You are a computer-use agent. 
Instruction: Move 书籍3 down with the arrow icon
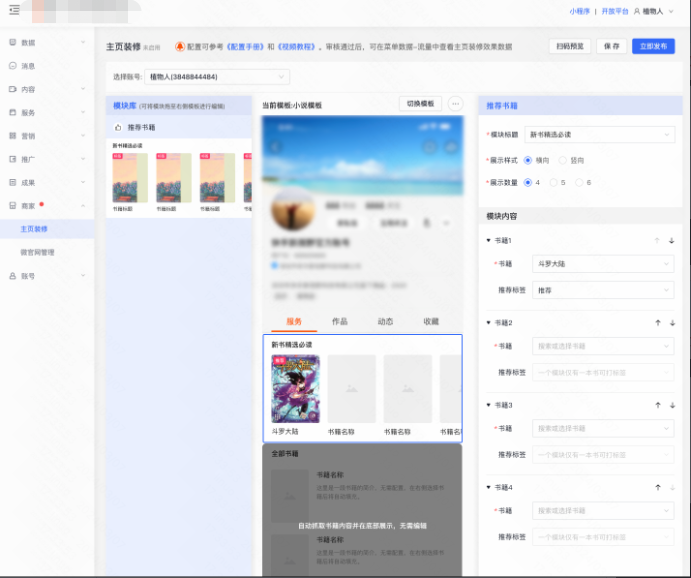(672, 405)
